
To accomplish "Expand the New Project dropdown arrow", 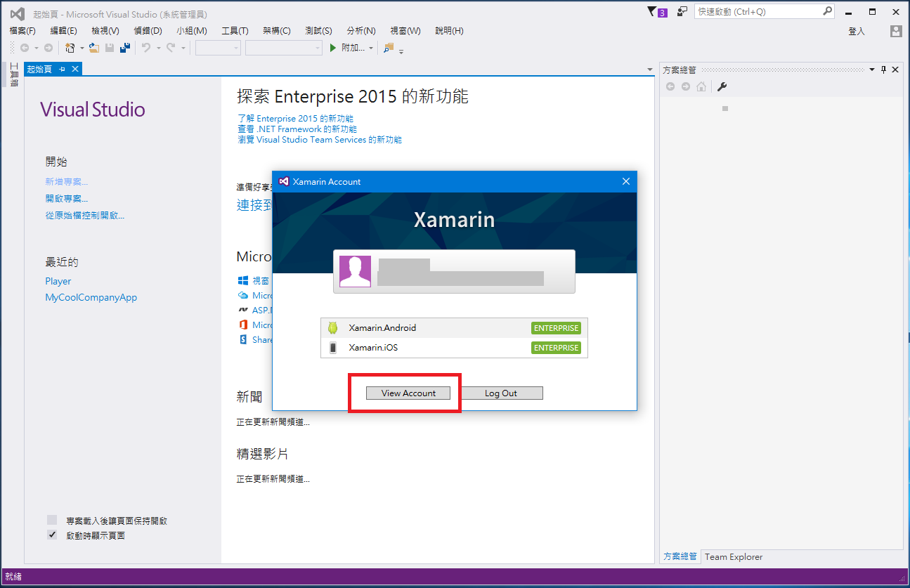I will click(x=82, y=48).
